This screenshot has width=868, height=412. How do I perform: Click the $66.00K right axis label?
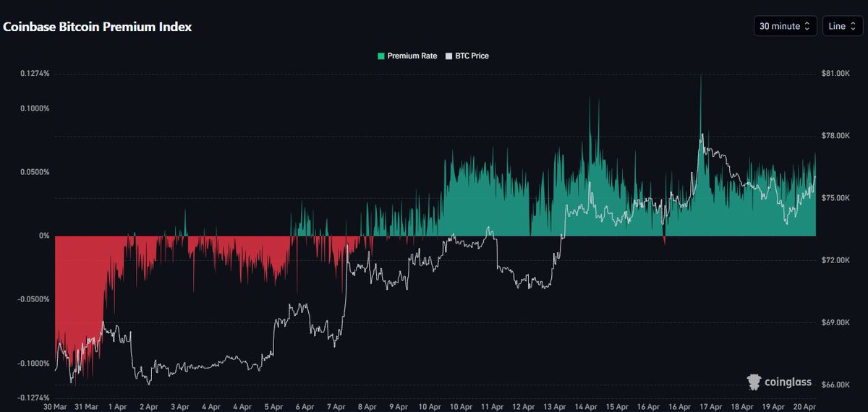(835, 385)
